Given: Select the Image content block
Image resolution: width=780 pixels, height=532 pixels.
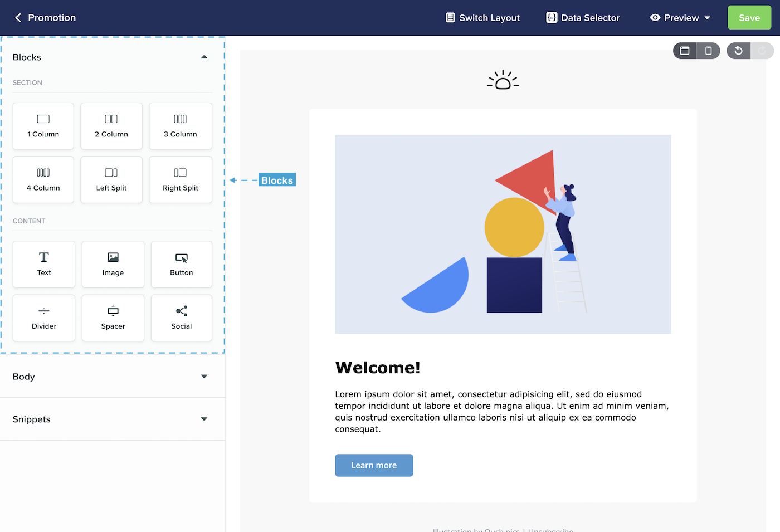Looking at the screenshot, I should point(113,264).
